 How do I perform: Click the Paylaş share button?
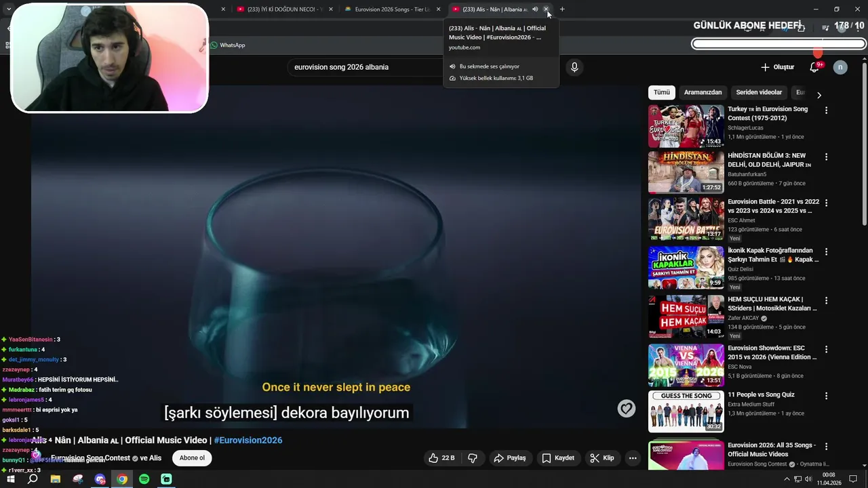(x=510, y=458)
